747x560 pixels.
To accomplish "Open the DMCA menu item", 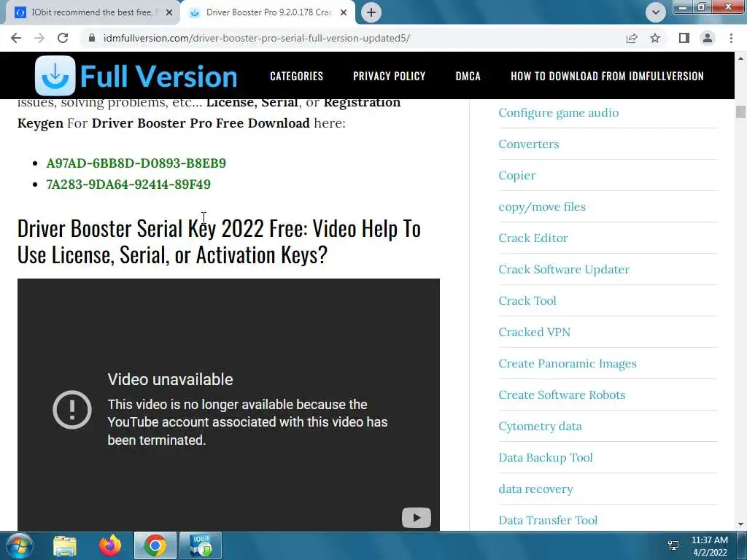I will (x=468, y=76).
